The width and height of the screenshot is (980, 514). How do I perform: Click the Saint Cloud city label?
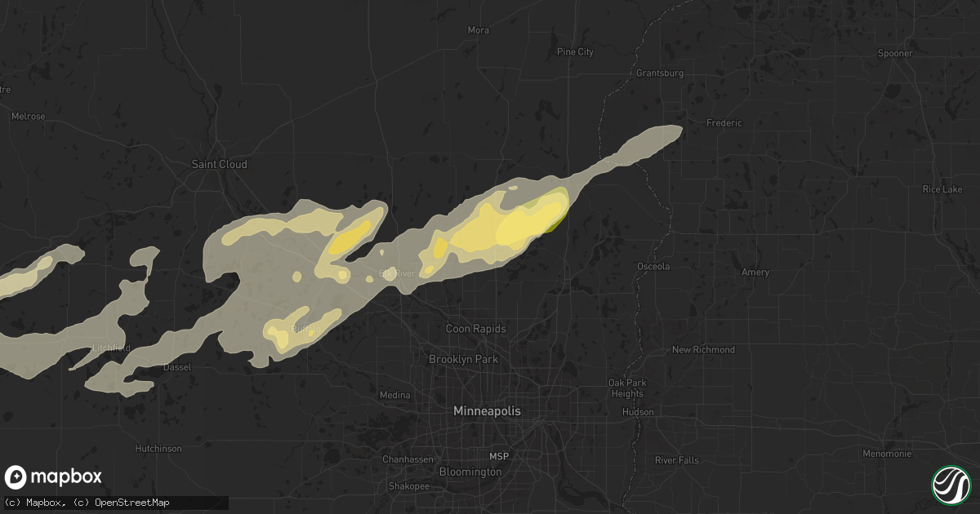[x=219, y=164]
